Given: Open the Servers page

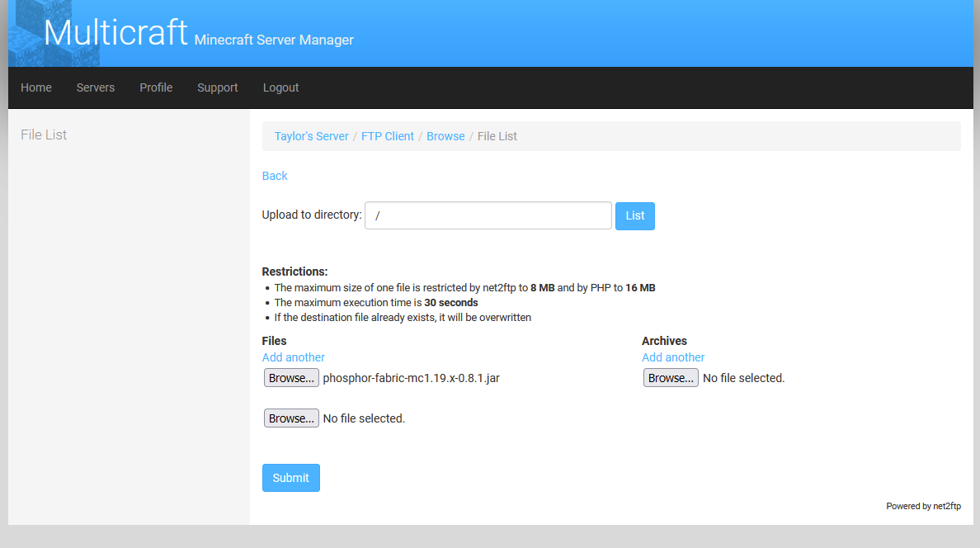Looking at the screenshot, I should coord(95,87).
